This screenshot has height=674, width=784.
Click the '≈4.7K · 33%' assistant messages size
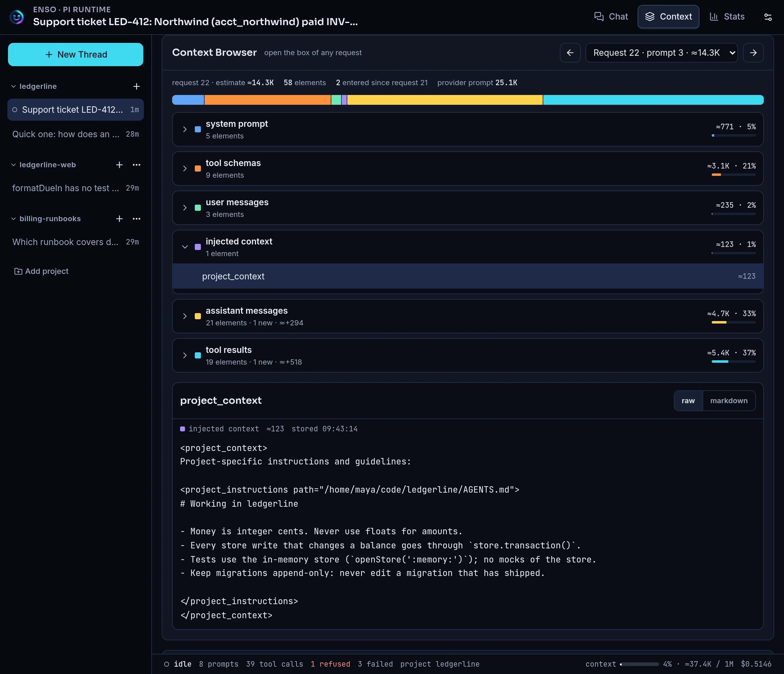tap(731, 314)
